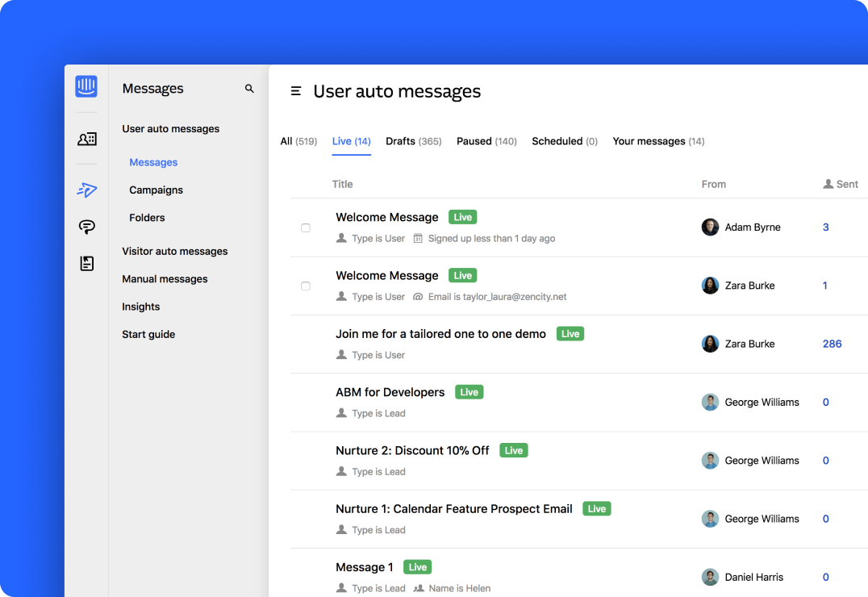Viewport: 868px width, 597px height.
Task: Click the search magnifier in the Messages panel
Action: [249, 89]
